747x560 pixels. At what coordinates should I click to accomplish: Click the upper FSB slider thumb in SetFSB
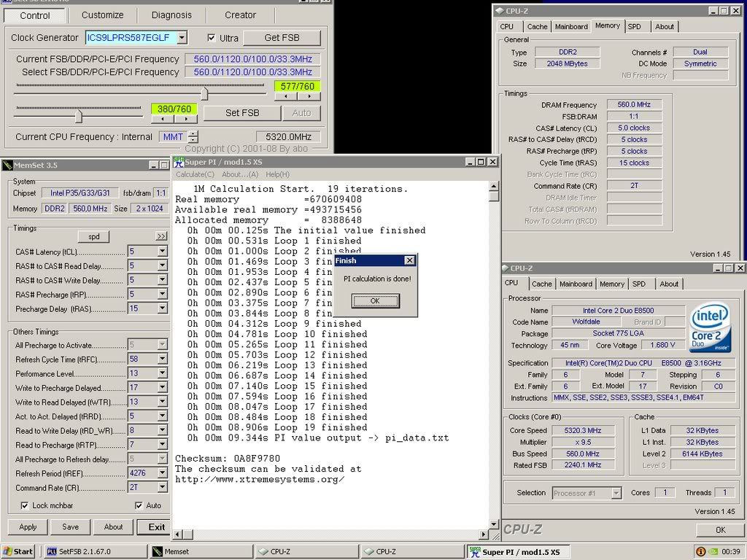click(x=204, y=93)
